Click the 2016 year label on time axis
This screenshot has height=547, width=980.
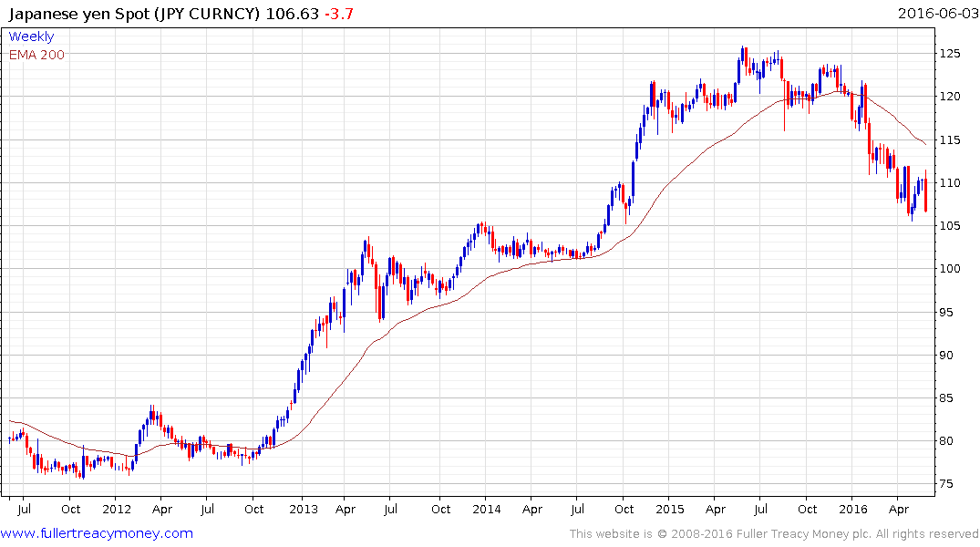pos(853,510)
